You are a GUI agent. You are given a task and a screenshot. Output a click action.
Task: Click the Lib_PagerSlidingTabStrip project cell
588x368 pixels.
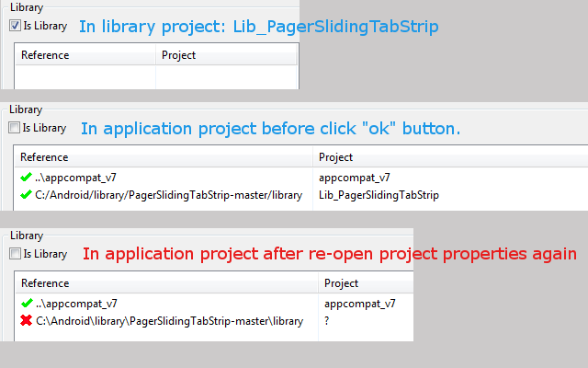379,195
